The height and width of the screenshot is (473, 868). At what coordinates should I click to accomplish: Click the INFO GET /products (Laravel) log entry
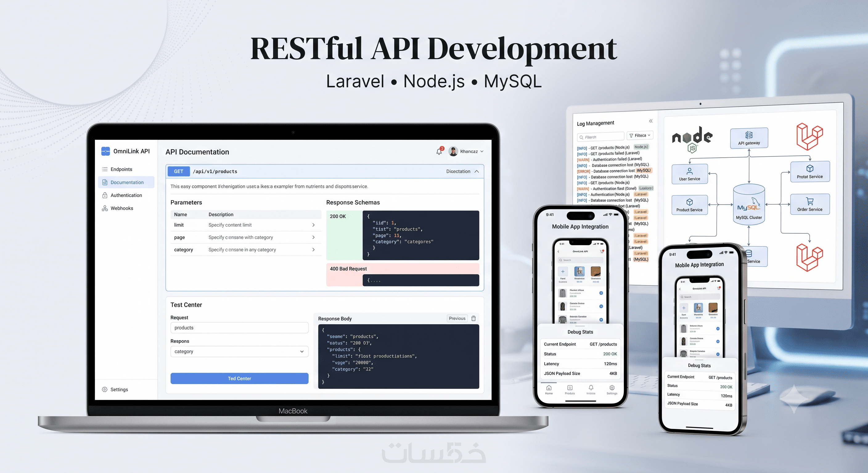click(608, 154)
